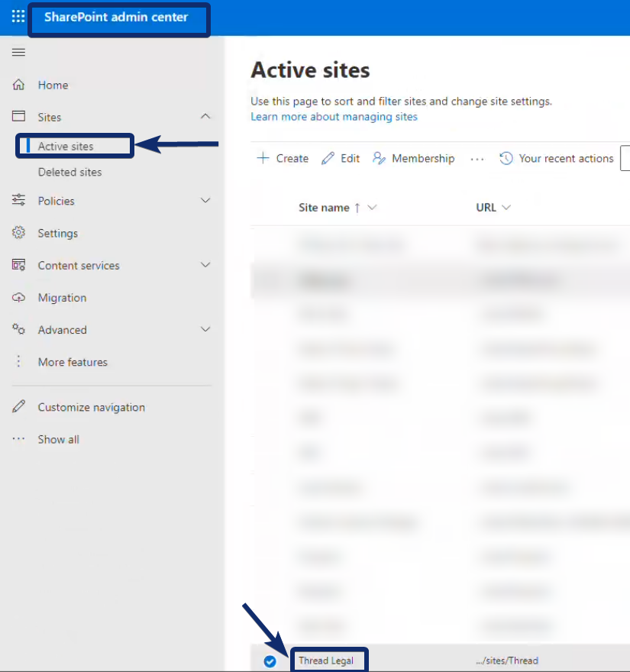The image size is (630, 672).
Task: Open Migration in navigation
Action: pyautogui.click(x=62, y=297)
